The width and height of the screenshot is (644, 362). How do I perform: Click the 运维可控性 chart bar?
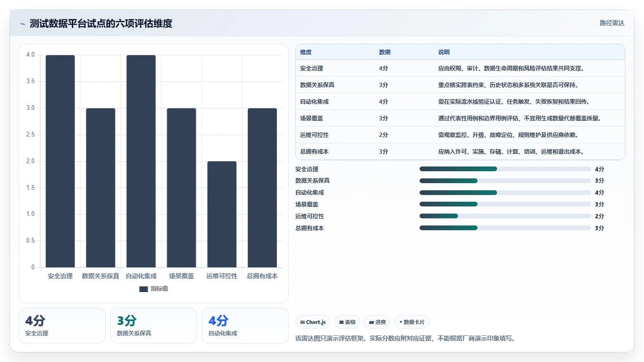click(222, 215)
